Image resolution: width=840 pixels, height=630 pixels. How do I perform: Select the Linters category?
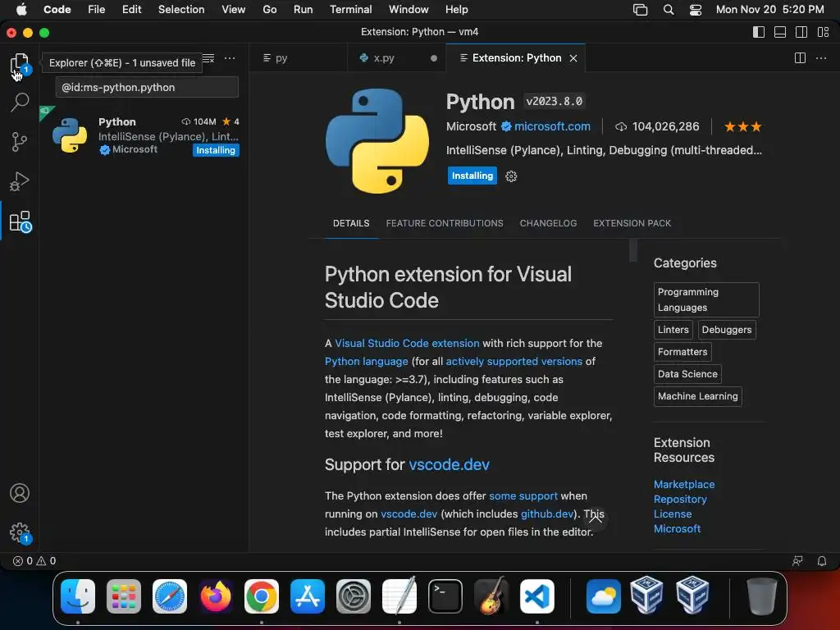pyautogui.click(x=673, y=330)
